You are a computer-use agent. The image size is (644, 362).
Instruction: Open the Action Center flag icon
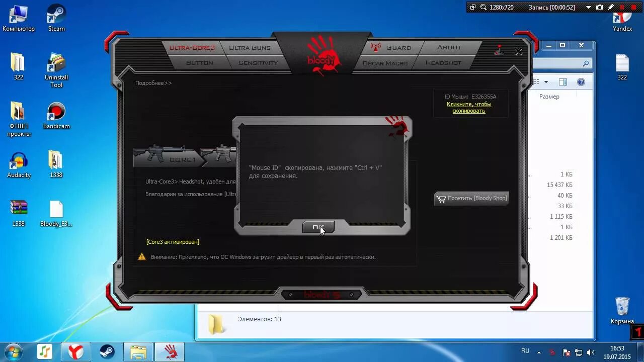coord(566,352)
